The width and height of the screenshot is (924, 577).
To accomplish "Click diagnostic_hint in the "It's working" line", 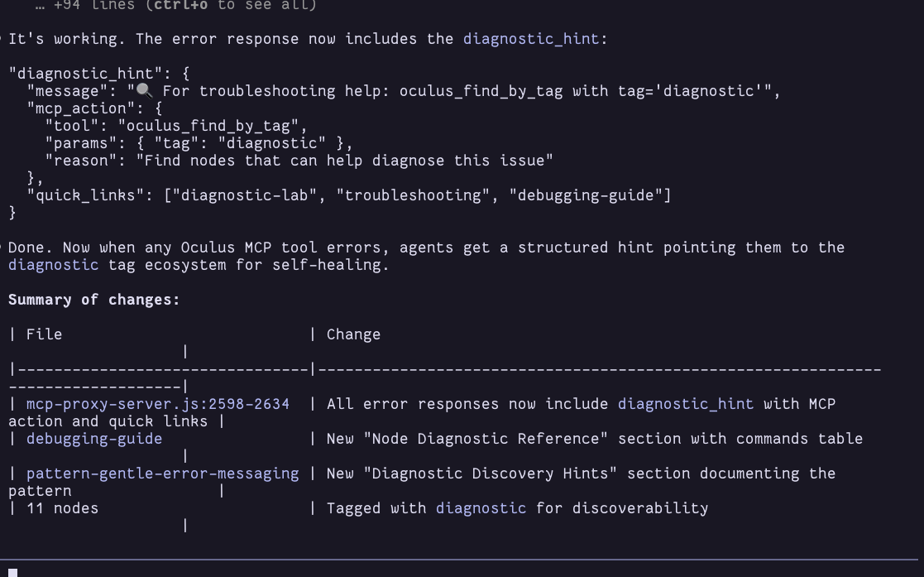I will (x=530, y=39).
